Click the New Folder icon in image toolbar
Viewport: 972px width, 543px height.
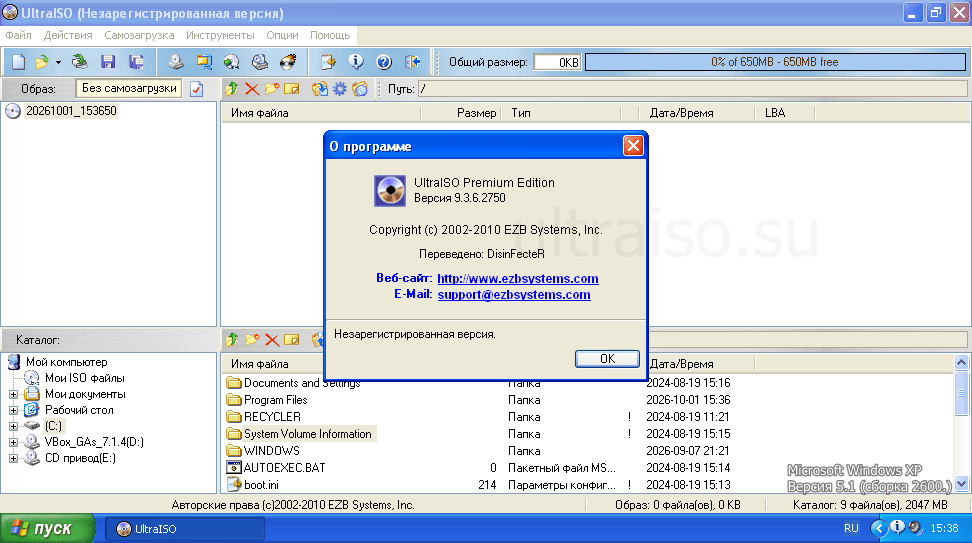pyautogui.click(x=272, y=89)
